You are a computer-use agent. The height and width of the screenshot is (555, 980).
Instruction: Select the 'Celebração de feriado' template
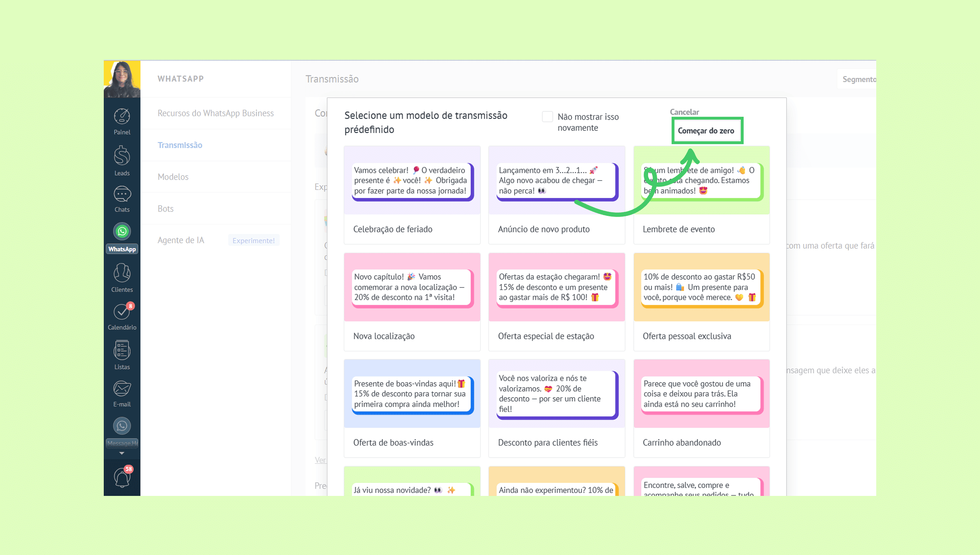[x=412, y=195]
